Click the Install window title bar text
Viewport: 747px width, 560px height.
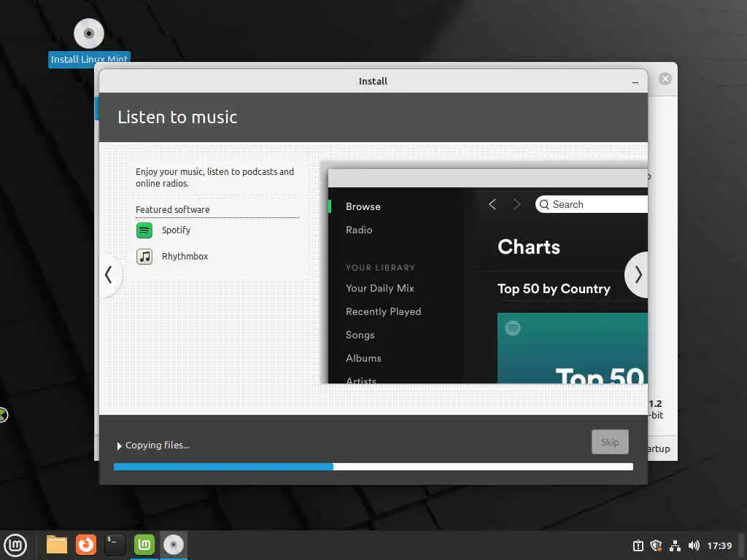(373, 82)
